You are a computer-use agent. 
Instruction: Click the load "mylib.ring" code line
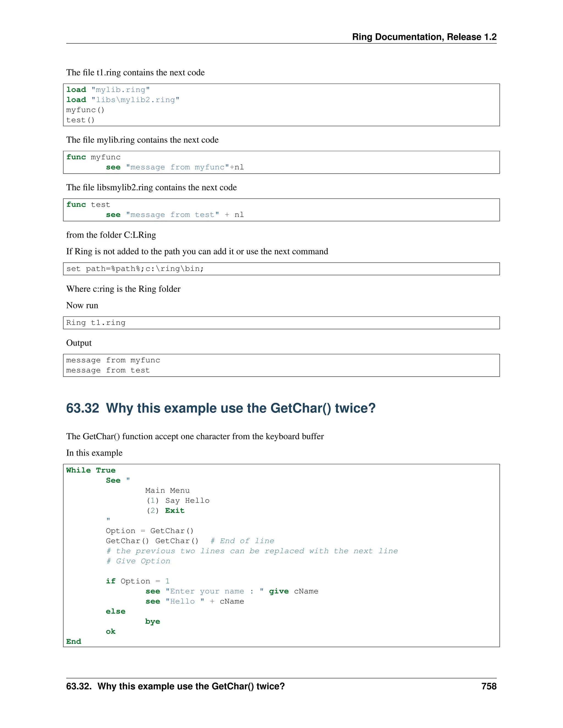pos(108,90)
